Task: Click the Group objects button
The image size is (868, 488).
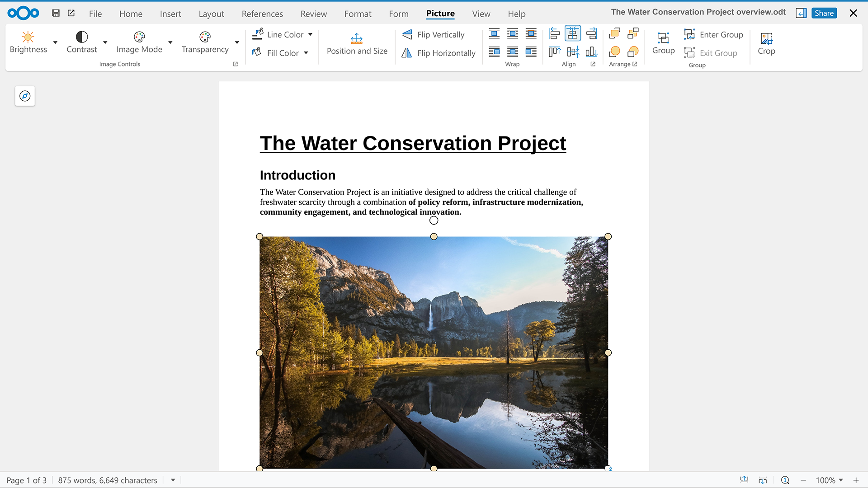Action: pyautogui.click(x=663, y=43)
